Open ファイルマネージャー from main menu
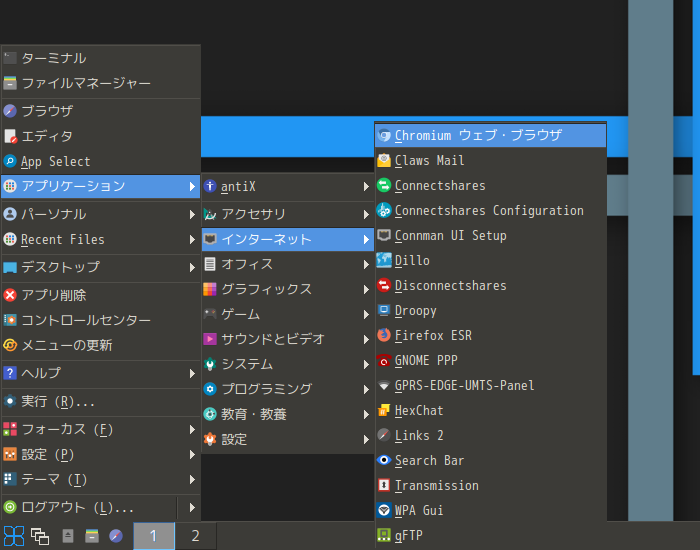The height and width of the screenshot is (550, 700). pos(101,83)
